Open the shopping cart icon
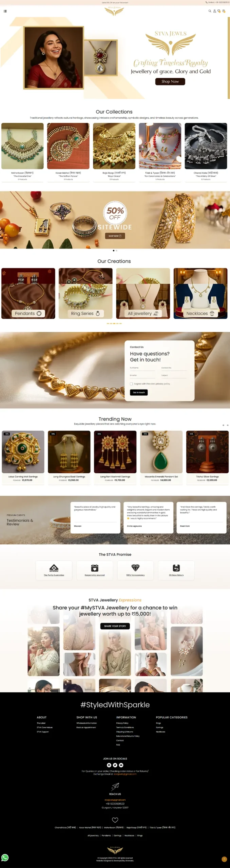The height and width of the screenshot is (868, 230). [224, 11]
